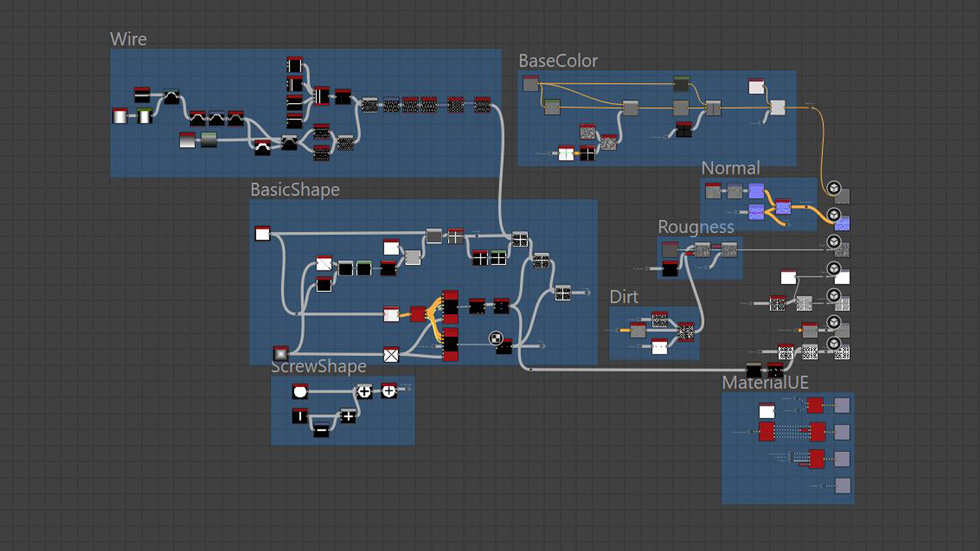The image size is (980, 551).
Task: Select the bottom node of Wire's vertical stack
Action: tap(295, 121)
